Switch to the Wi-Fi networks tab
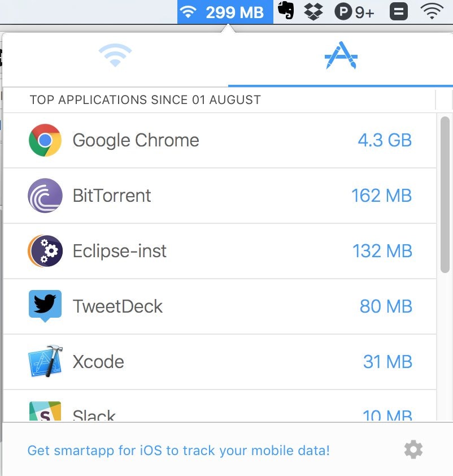Image resolution: width=453 pixels, height=476 pixels. [x=115, y=56]
